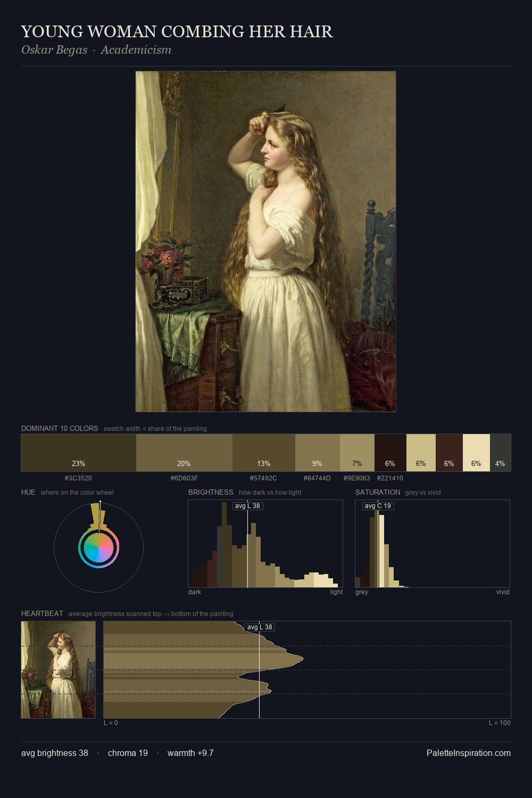Click the chroma 19 footer stat
Screen dimensions: 532x798
(x=128, y=753)
